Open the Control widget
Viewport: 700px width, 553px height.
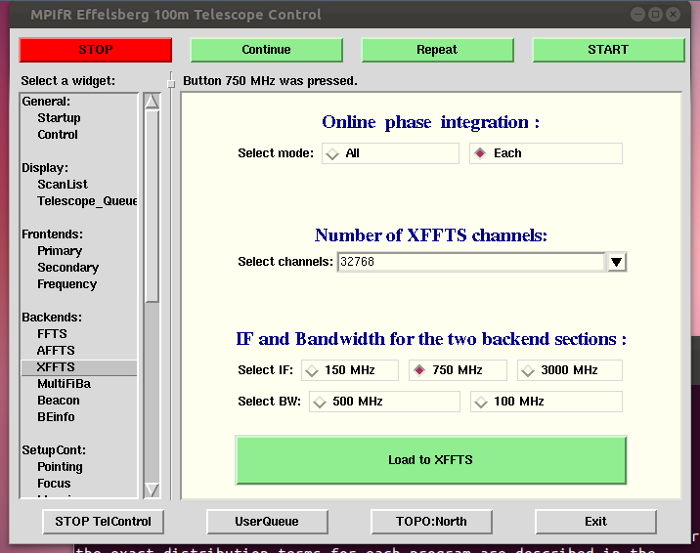click(x=58, y=134)
